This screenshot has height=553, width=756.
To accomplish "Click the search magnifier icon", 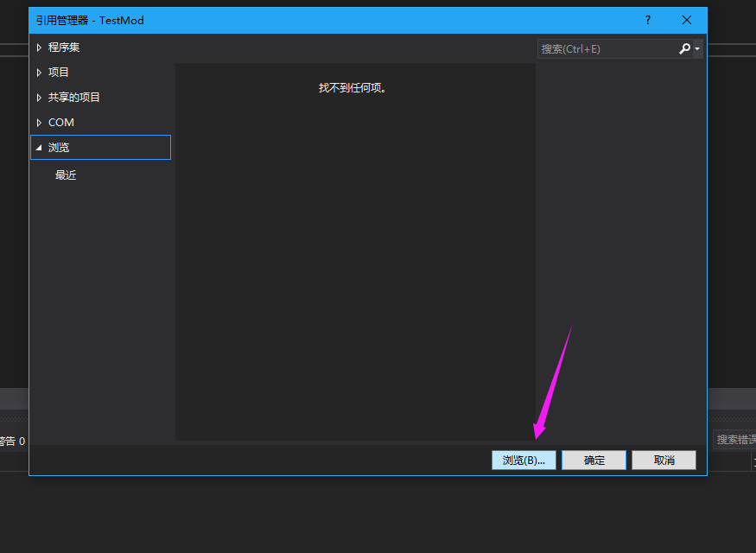I will tap(684, 48).
